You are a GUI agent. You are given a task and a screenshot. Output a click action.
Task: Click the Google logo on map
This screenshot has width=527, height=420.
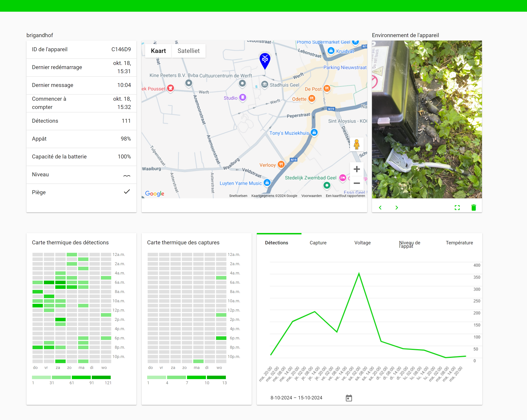pos(155,194)
